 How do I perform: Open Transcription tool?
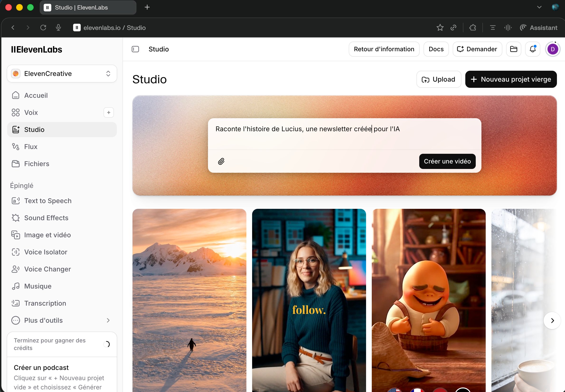pos(62,303)
